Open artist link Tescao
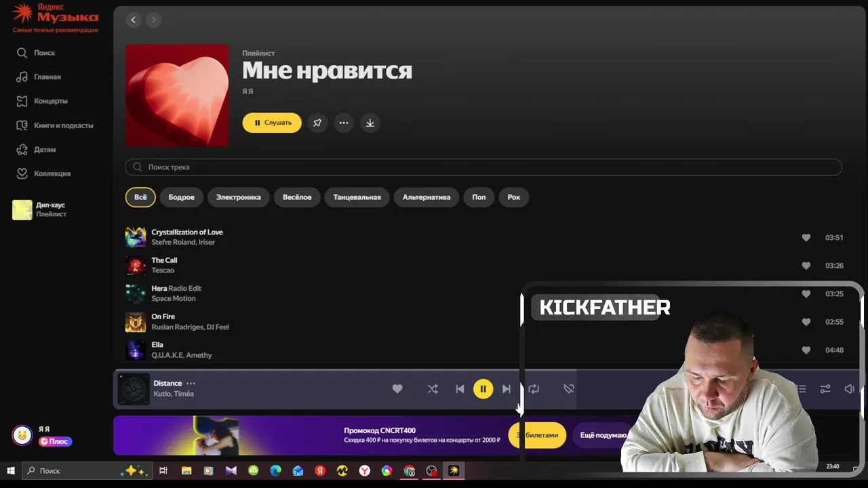Image resolution: width=868 pixels, height=488 pixels. coord(163,270)
